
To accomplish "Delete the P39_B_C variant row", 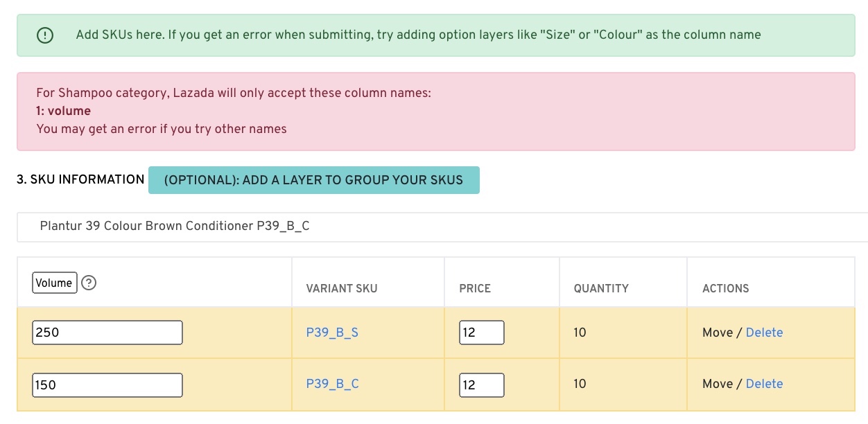I will pos(764,384).
